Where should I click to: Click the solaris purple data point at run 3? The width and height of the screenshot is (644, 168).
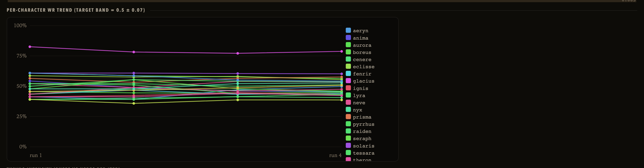click(x=238, y=74)
